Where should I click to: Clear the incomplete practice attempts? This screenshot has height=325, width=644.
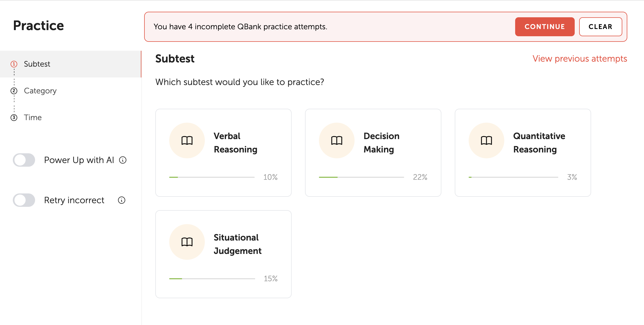(x=601, y=27)
